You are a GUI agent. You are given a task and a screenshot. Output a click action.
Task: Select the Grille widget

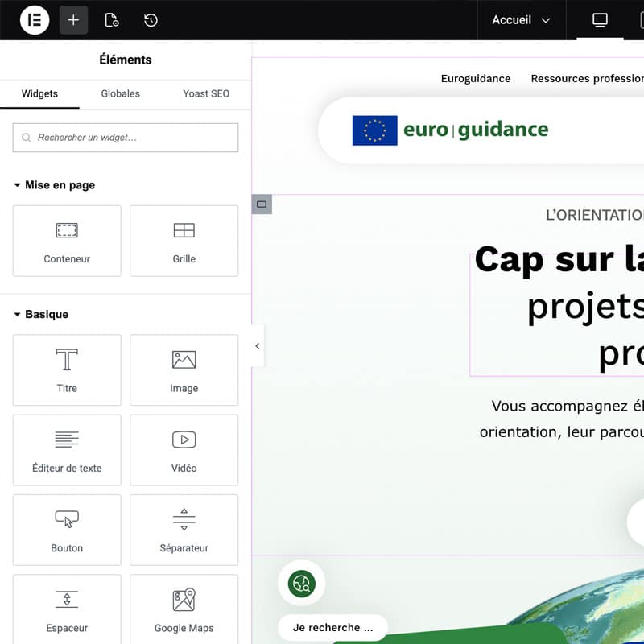point(184,241)
